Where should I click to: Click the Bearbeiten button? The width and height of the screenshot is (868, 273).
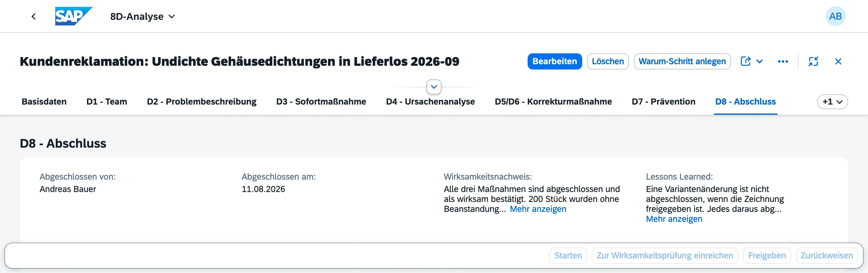(x=555, y=61)
